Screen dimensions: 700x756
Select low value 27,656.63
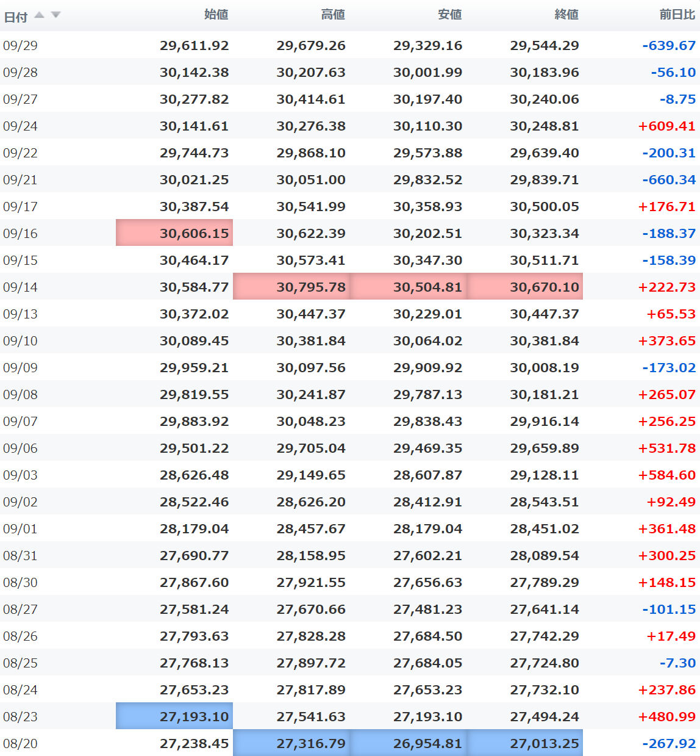coord(427,582)
